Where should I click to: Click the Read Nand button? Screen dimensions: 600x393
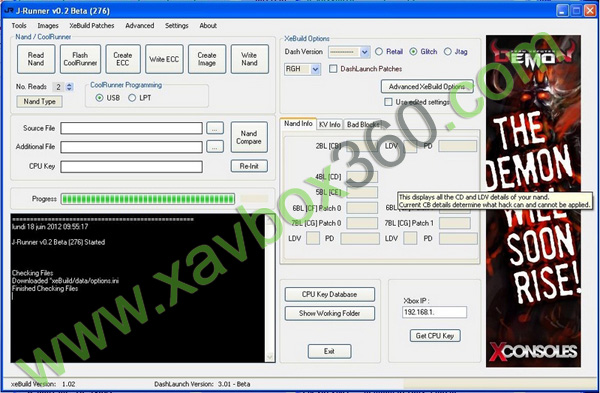pyautogui.click(x=36, y=59)
